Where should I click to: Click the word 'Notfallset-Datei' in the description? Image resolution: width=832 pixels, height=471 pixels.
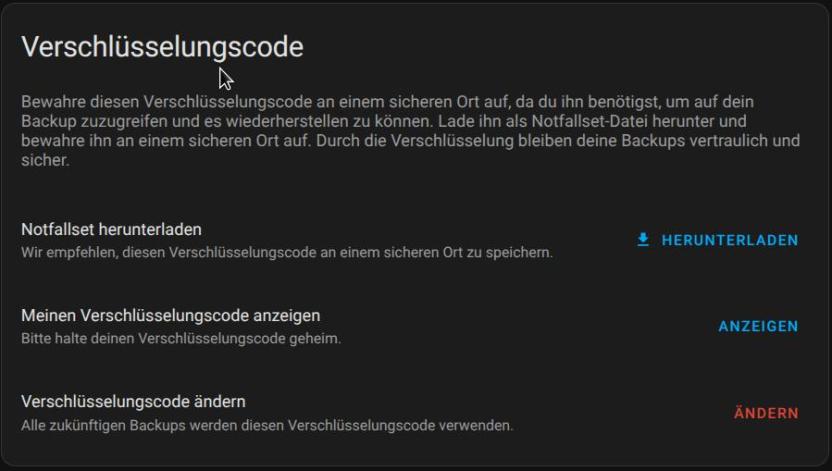[590, 121]
